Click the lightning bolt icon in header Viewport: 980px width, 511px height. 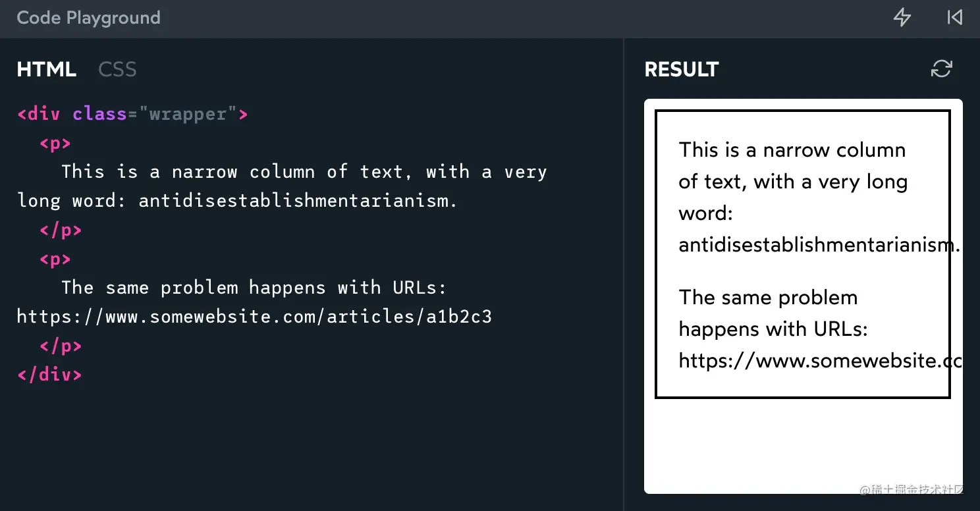902,18
